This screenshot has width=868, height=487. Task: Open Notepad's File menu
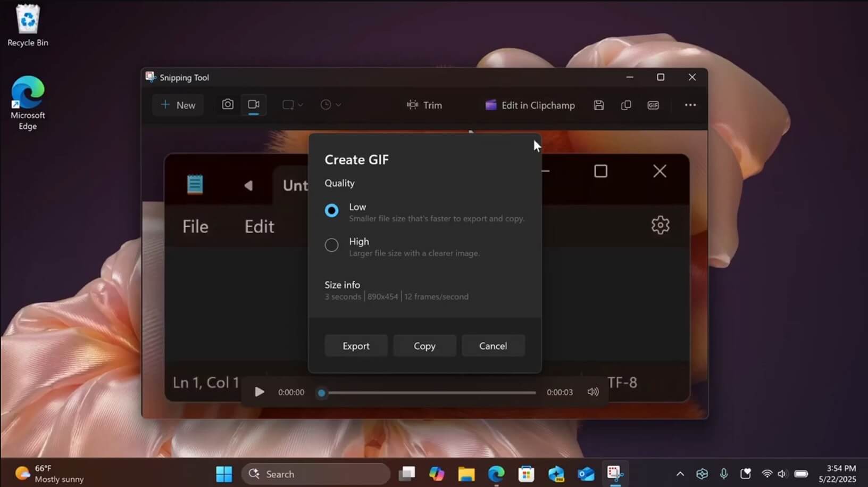point(195,226)
